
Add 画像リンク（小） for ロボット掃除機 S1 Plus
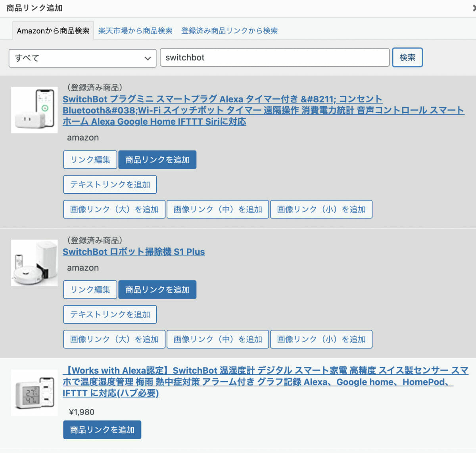[x=321, y=339]
